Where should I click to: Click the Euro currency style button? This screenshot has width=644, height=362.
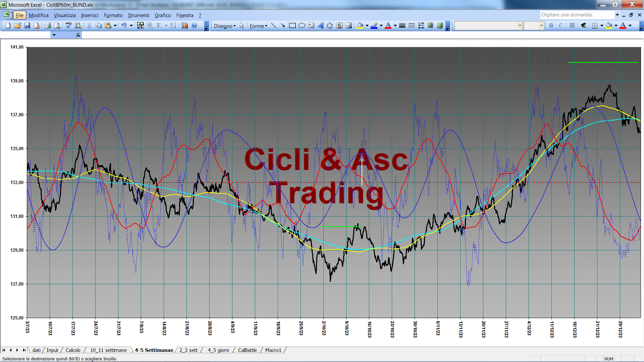(x=584, y=25)
